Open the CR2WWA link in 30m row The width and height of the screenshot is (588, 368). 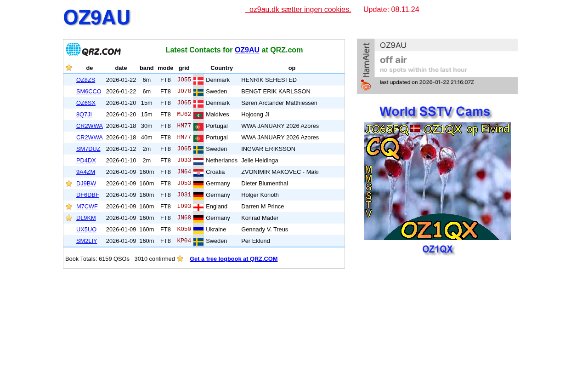pyautogui.click(x=90, y=126)
